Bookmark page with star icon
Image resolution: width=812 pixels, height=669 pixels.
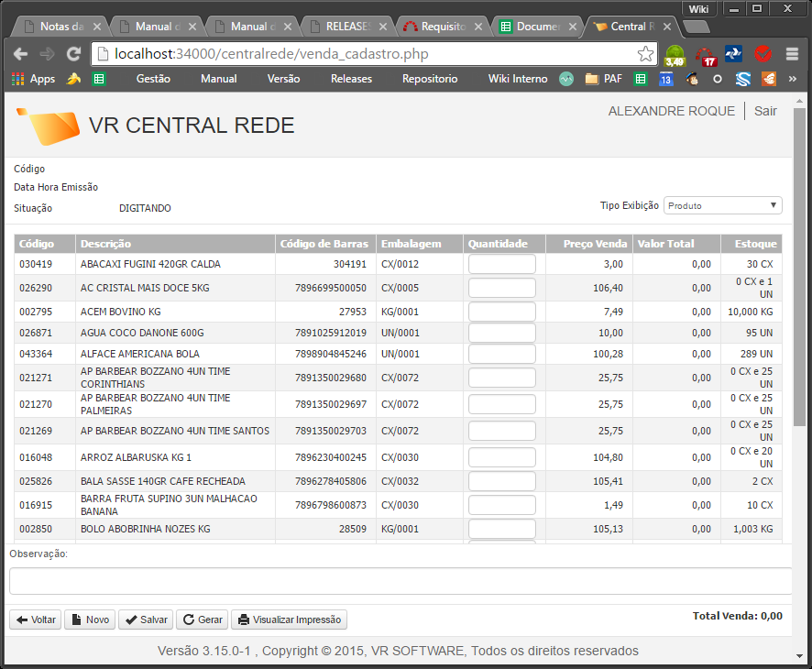coord(645,54)
